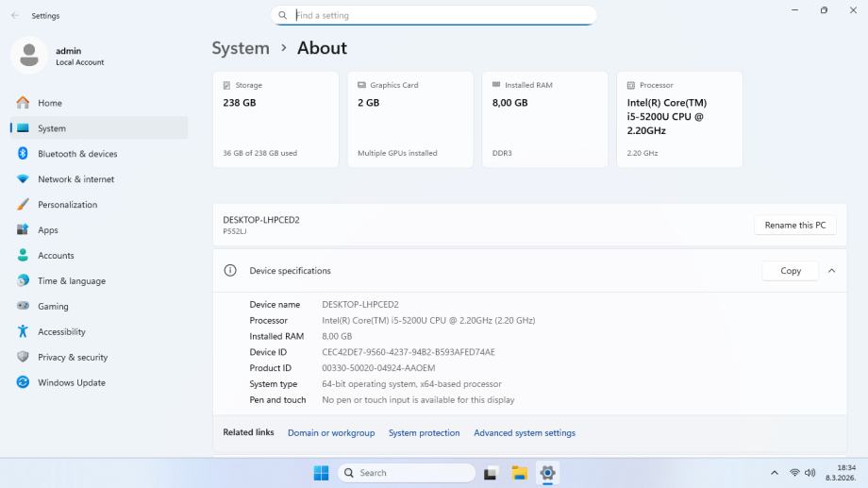Click the Network wifi diamond icon
The height and width of the screenshot is (488, 868).
pos(23,179)
